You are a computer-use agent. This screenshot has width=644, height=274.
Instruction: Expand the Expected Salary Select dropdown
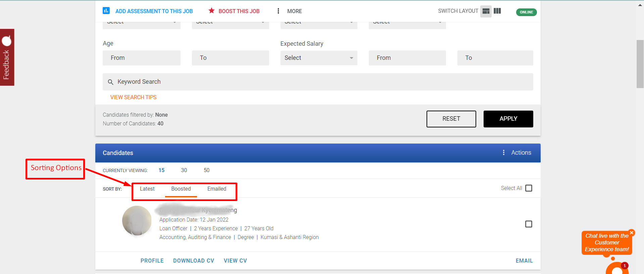tap(318, 58)
